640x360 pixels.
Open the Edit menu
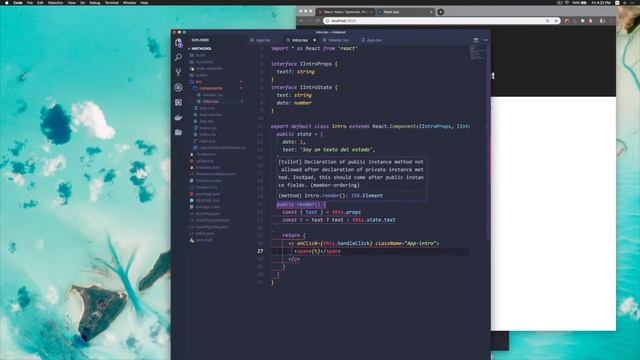(x=40, y=2)
